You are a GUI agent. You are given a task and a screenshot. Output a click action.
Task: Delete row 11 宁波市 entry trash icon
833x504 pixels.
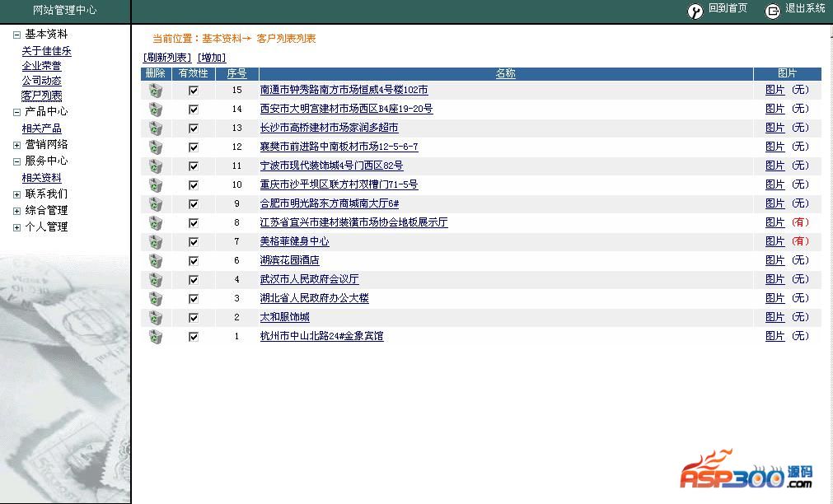pos(155,166)
